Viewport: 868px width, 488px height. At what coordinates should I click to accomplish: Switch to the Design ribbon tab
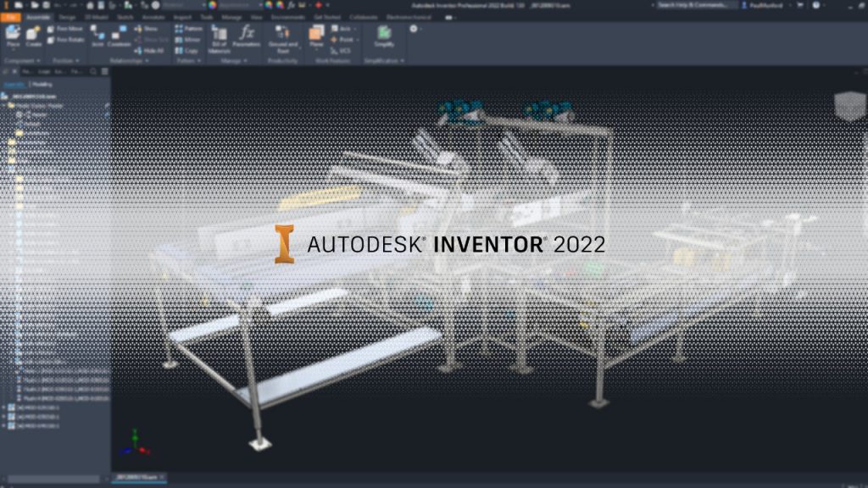click(x=67, y=17)
